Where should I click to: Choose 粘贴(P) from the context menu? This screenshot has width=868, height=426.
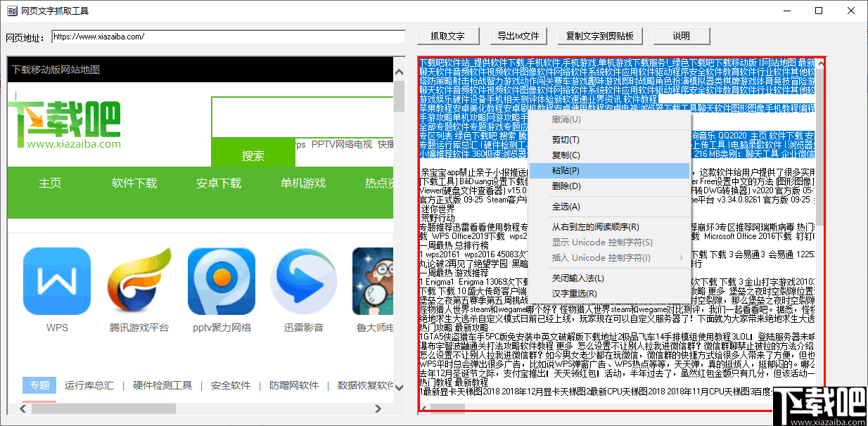[x=609, y=171]
